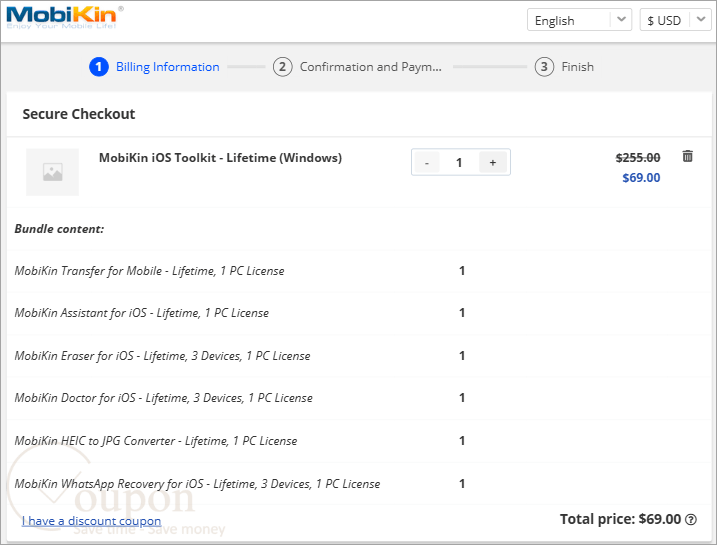Image resolution: width=717 pixels, height=545 pixels.
Task: Open the $ USD currency dropdown
Action: pyautogui.click(x=675, y=20)
